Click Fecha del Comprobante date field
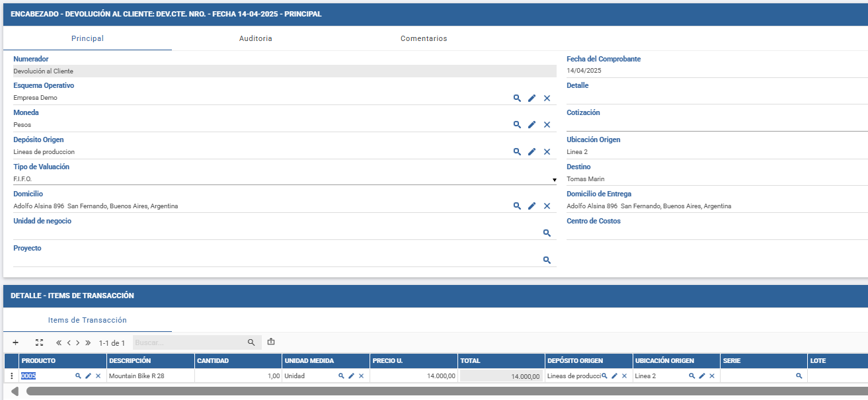The height and width of the screenshot is (400, 868). pyautogui.click(x=717, y=70)
